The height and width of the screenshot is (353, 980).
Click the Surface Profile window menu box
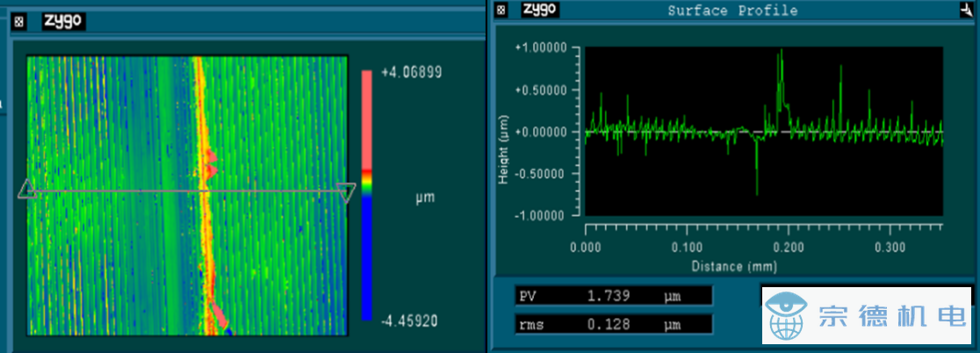coord(501,10)
